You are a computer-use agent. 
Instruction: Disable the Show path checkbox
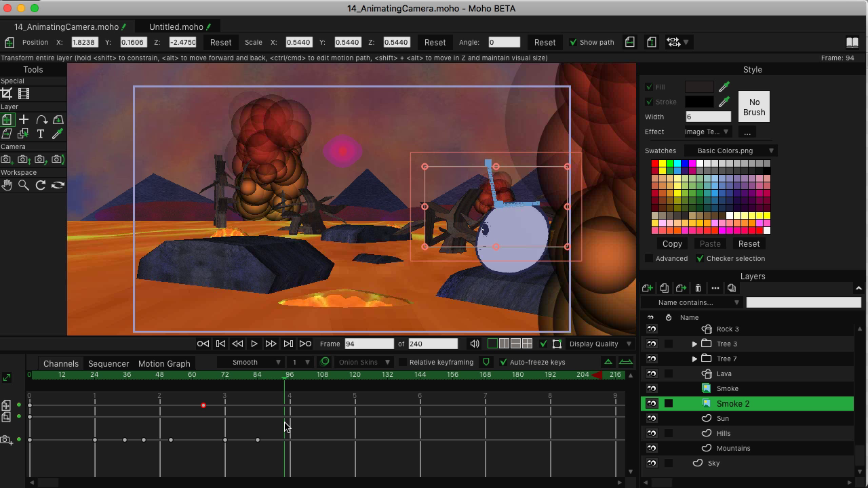(573, 42)
